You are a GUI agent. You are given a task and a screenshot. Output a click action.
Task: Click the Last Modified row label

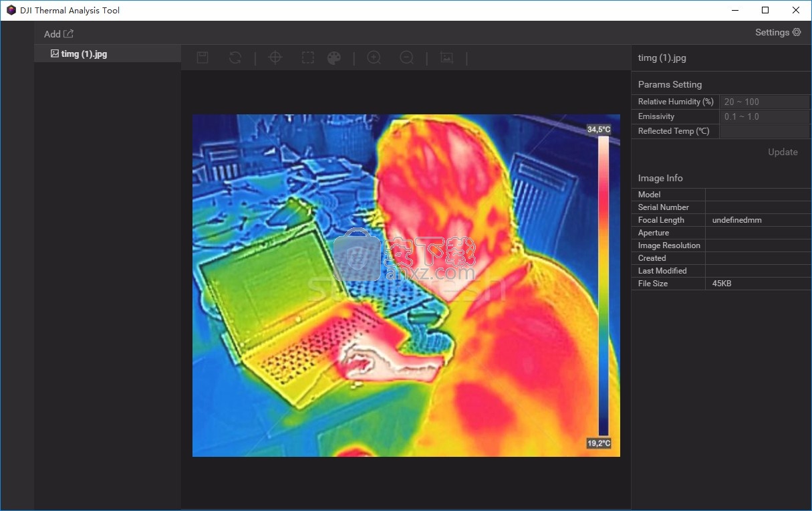(662, 271)
